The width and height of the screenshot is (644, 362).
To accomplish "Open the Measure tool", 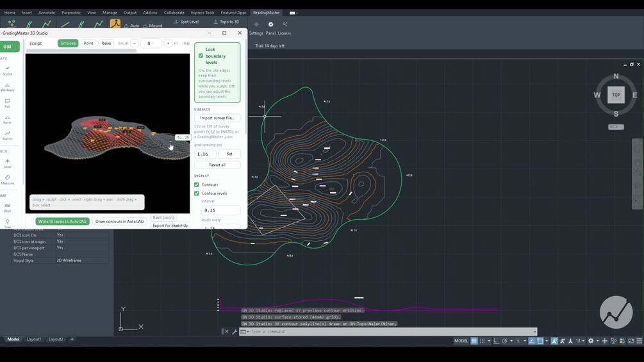I will pyautogui.click(x=8, y=180).
